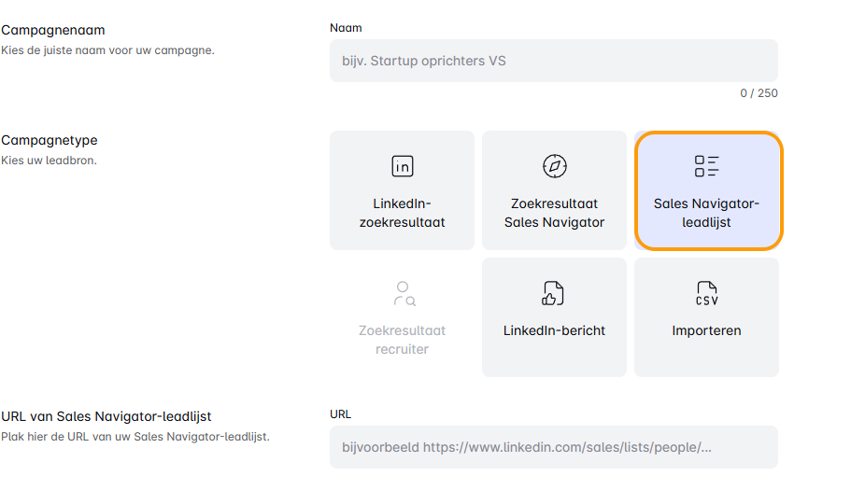Image resolution: width=851 pixels, height=504 pixels.
Task: Click the LinkedIn logo icon
Action: [x=402, y=166]
